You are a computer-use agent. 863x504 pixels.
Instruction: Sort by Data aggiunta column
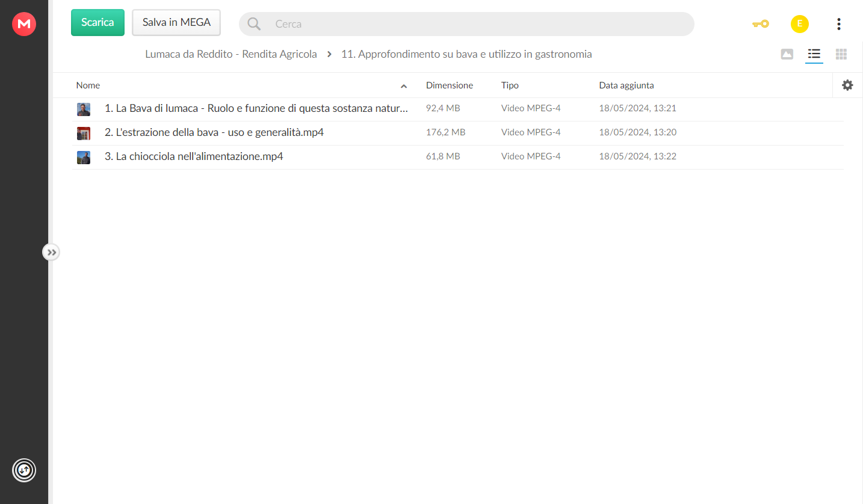click(x=626, y=85)
